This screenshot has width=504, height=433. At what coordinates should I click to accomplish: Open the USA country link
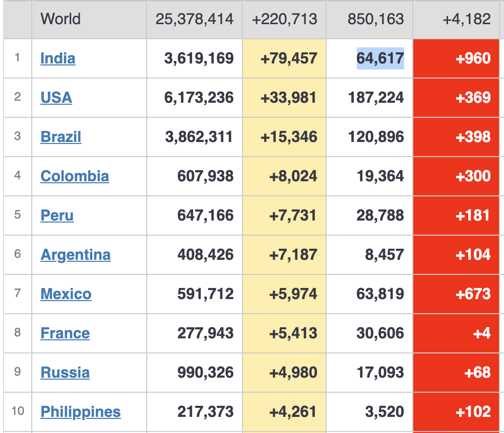[x=56, y=98]
